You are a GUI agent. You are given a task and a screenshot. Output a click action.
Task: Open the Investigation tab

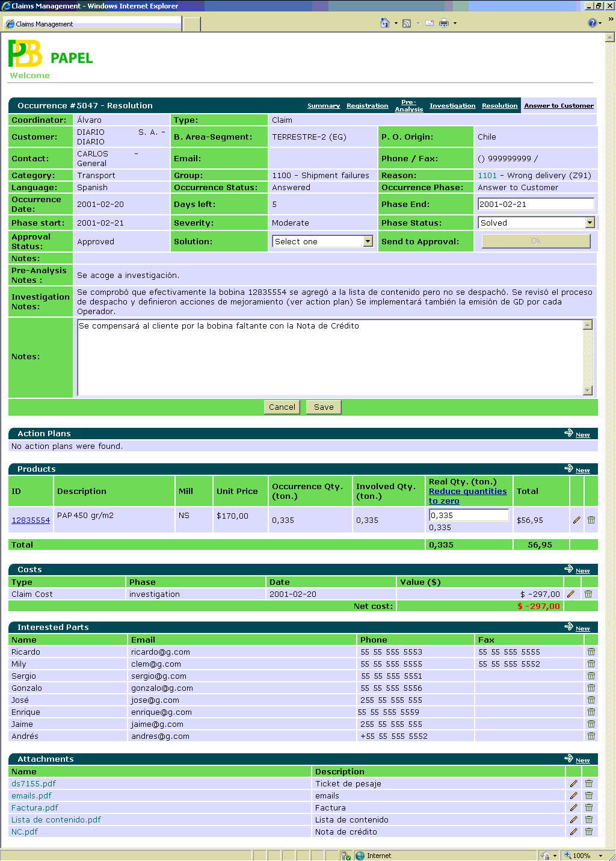coord(452,106)
